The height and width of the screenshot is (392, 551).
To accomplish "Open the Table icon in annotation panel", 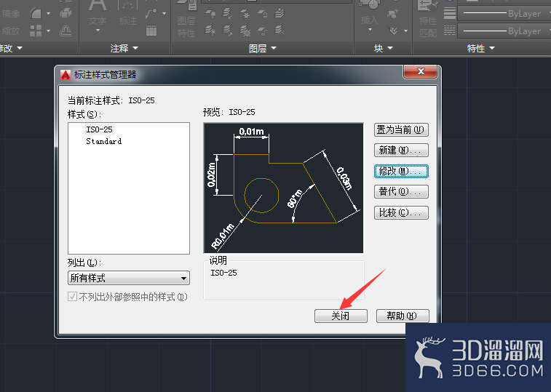I will [151, 31].
